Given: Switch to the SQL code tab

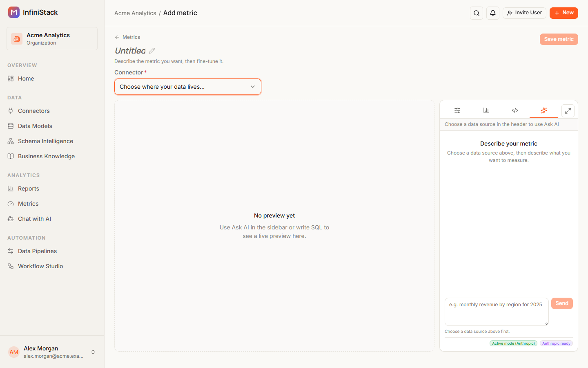Looking at the screenshot, I should [515, 110].
